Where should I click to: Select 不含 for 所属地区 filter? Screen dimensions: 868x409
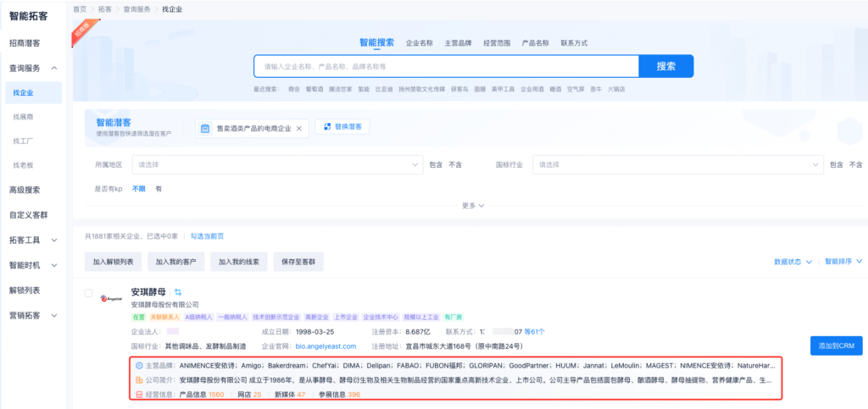[455, 164]
